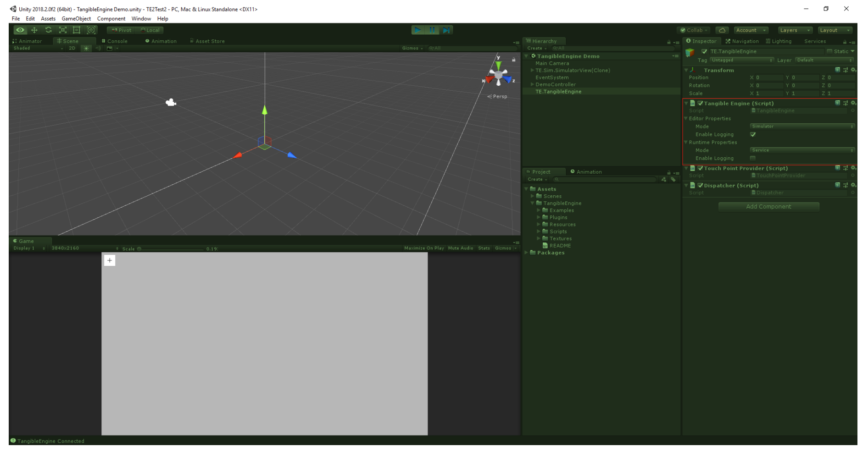This screenshot has width=868, height=463.
Task: Select the Move tool
Action: pos(34,30)
